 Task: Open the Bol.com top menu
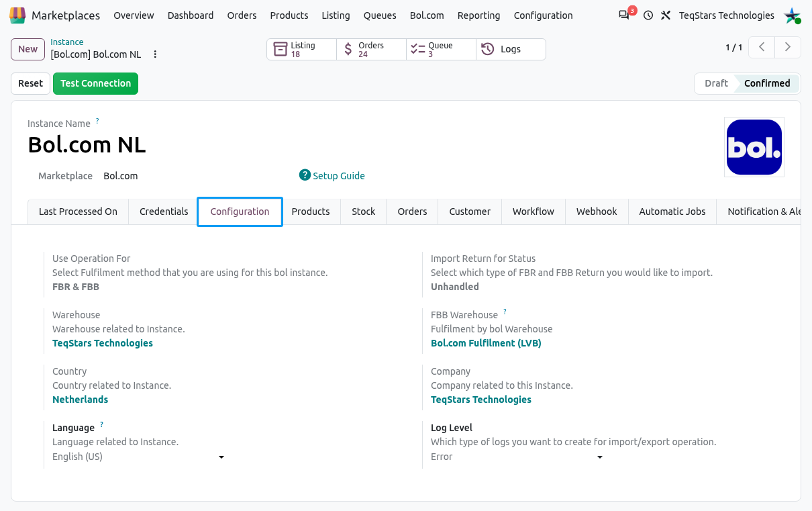tap(427, 15)
